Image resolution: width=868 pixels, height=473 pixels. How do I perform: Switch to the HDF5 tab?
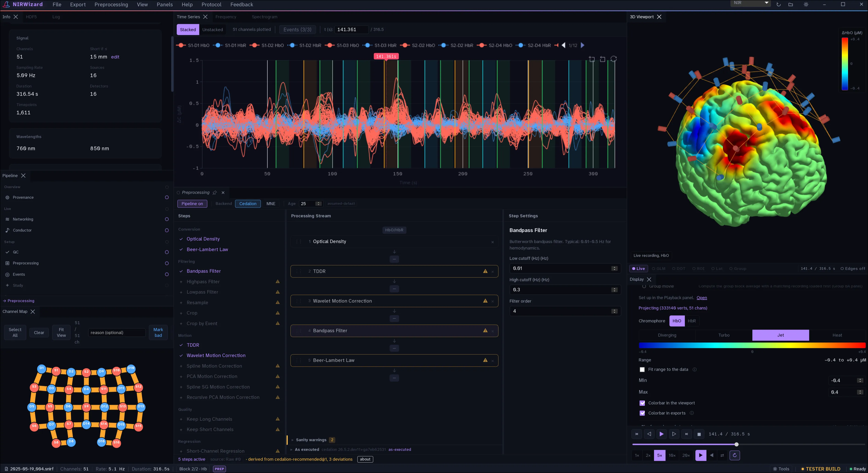[31, 17]
